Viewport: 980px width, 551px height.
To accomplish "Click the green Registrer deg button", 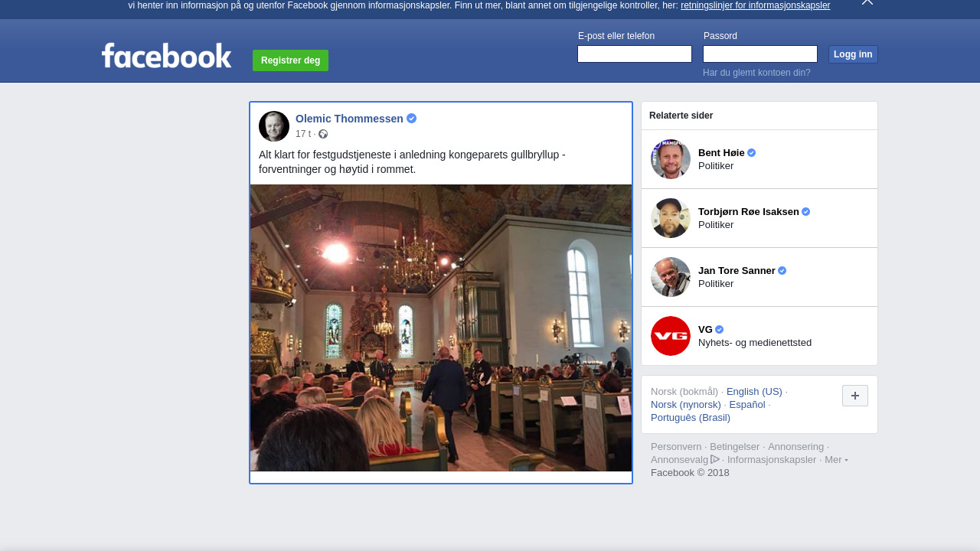I will coord(290,60).
